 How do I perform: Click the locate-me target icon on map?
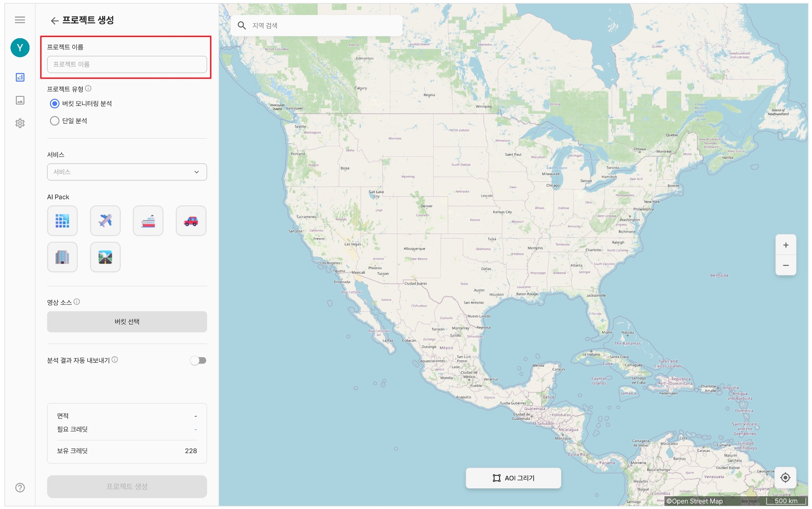[x=785, y=478]
